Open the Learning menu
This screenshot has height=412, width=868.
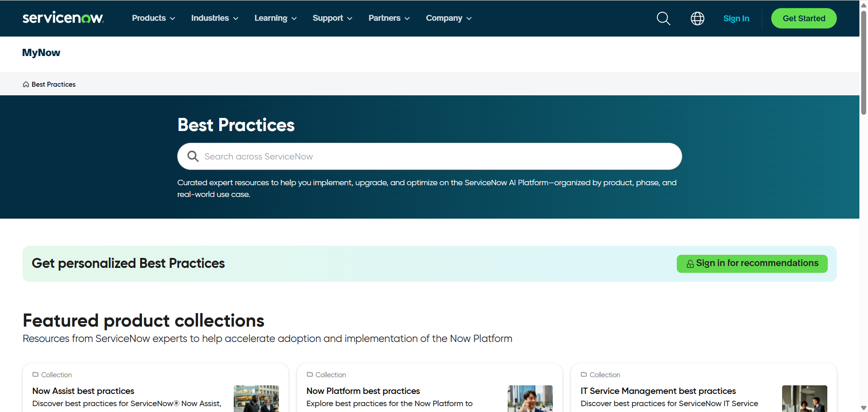point(275,18)
